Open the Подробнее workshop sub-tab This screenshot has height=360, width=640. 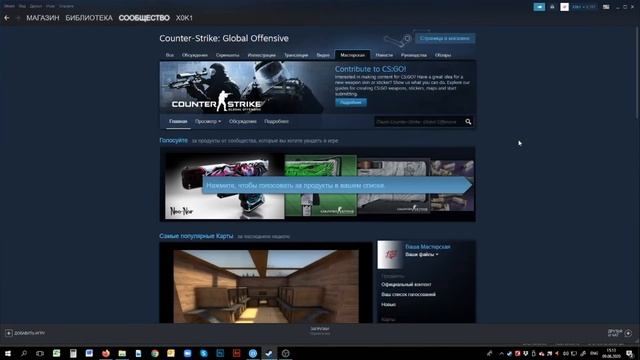tap(276, 122)
